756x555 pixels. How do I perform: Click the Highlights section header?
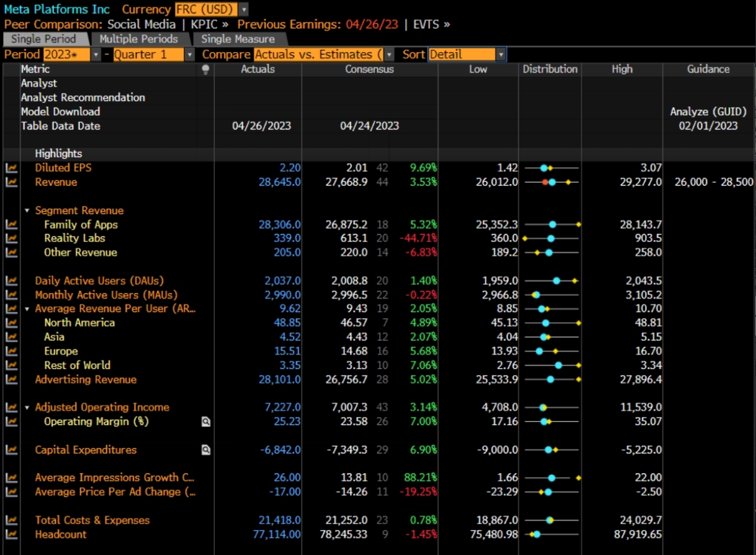click(x=58, y=154)
